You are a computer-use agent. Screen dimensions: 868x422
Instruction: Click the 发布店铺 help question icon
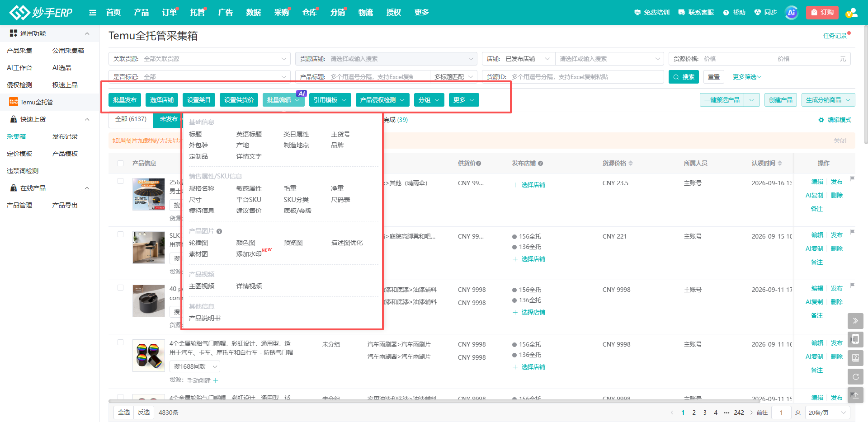point(541,164)
